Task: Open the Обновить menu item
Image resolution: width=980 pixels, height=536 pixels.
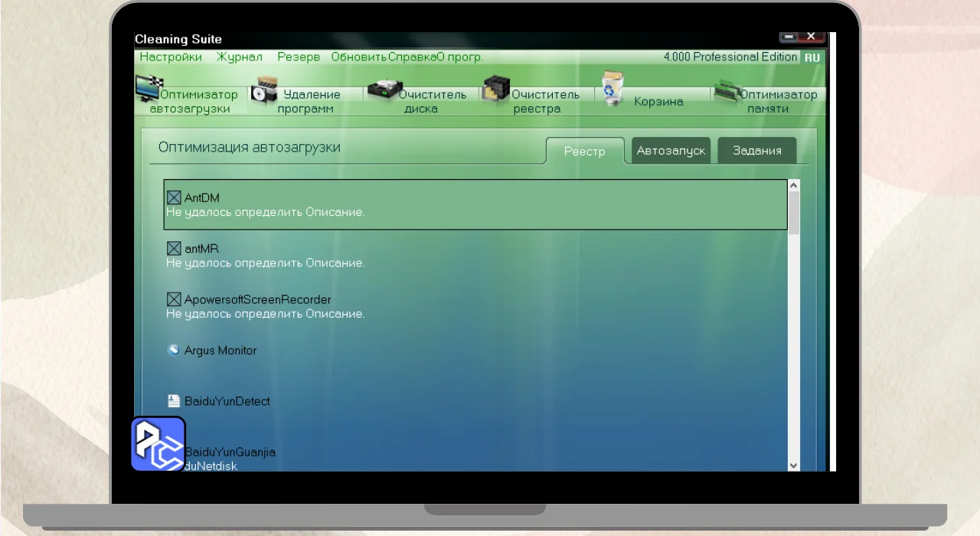Action: 359,57
